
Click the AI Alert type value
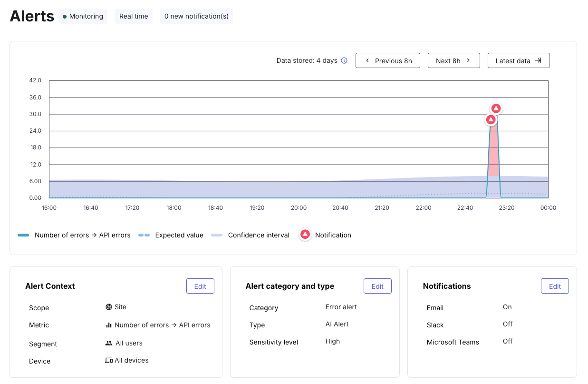point(337,324)
